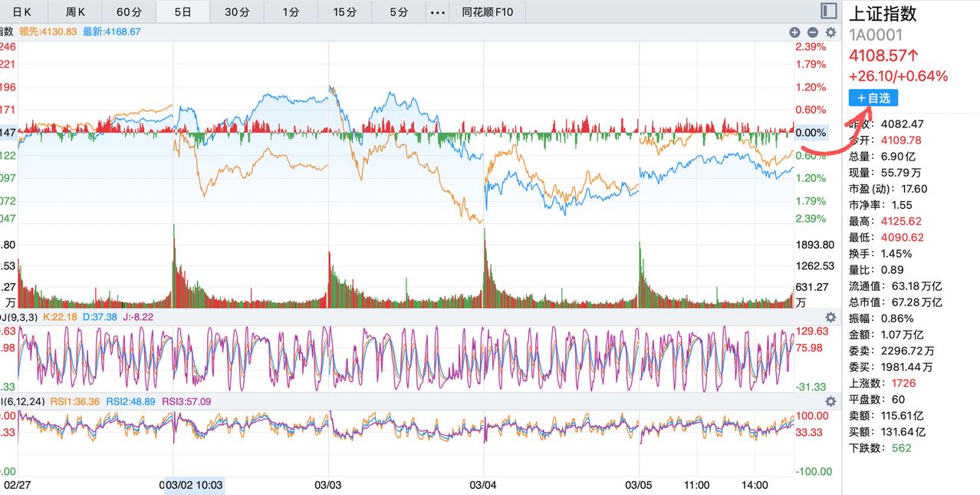Select the 1分 timeframe tab
This screenshot has height=495, width=980.
[291, 12]
